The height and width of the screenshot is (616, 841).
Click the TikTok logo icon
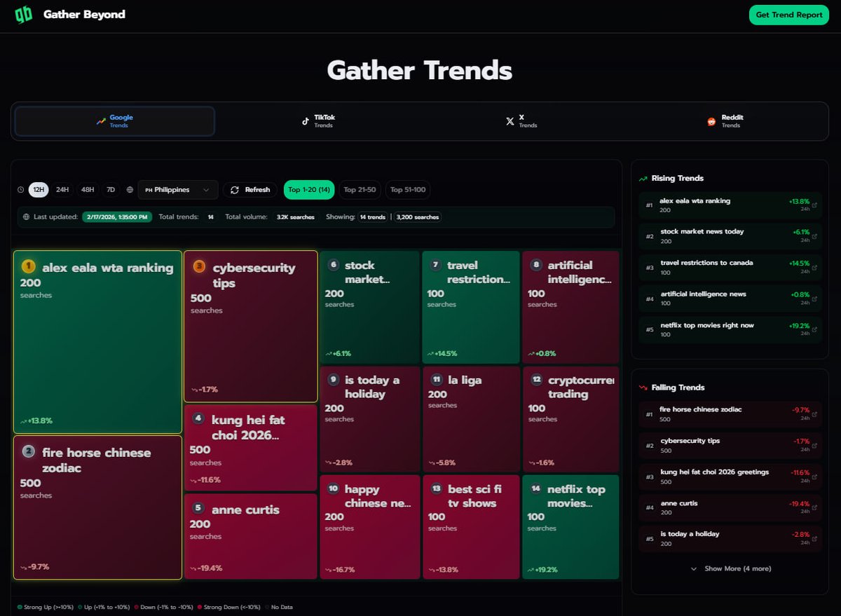tap(305, 121)
